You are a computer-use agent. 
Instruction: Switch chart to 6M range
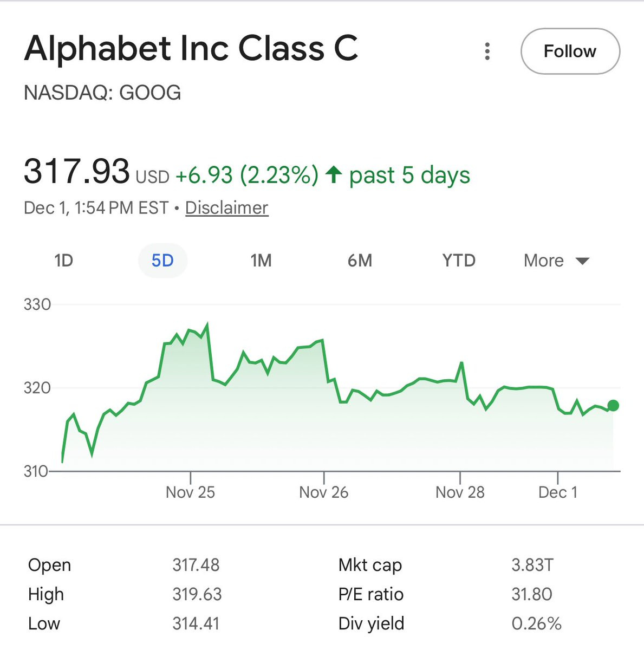click(x=360, y=261)
